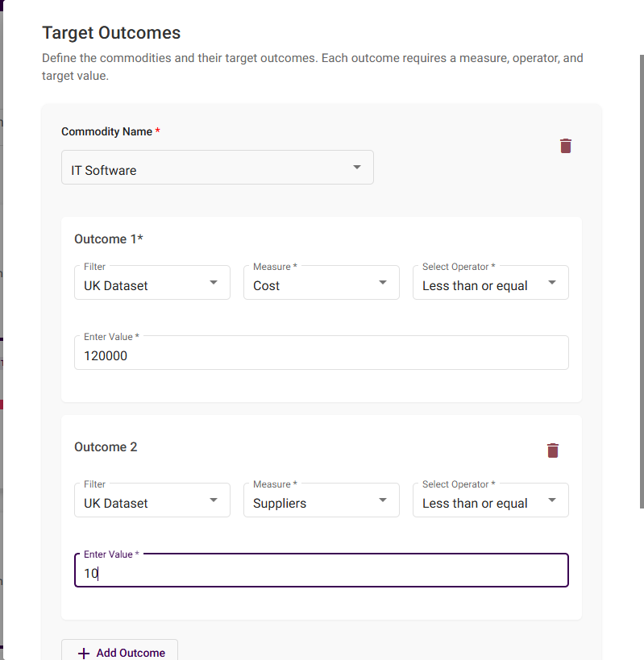Click the Outcome 1* label
Screen dimensions: 644x660
click(x=109, y=239)
